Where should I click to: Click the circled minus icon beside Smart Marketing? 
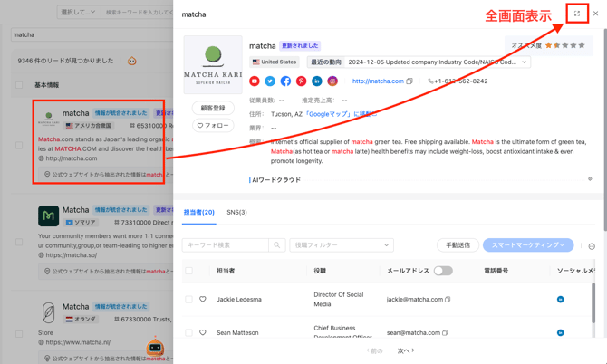[x=592, y=246]
